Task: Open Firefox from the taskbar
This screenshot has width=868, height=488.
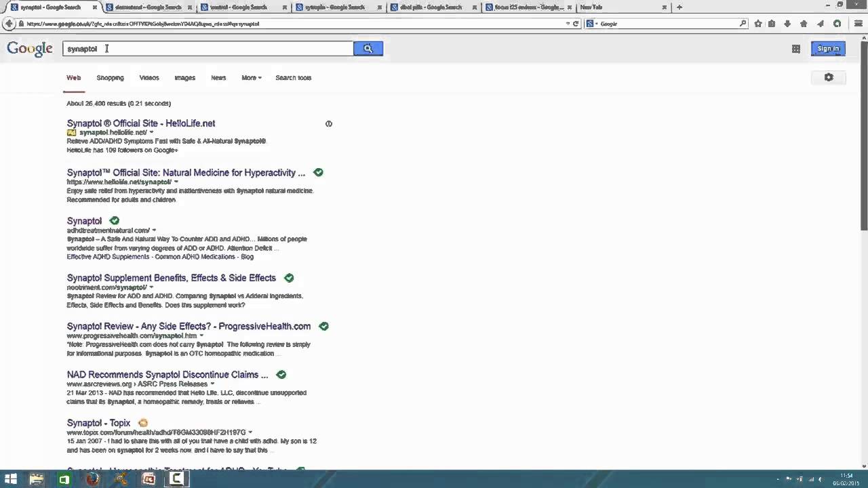Action: [x=92, y=479]
